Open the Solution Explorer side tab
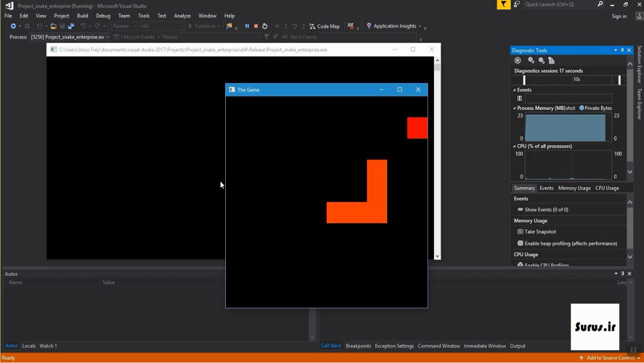Viewport: 644px width, 363px height. point(639,64)
